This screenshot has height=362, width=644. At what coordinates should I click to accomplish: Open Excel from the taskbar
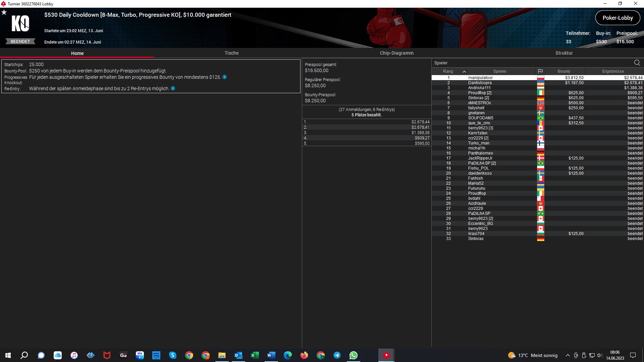[x=255, y=355]
